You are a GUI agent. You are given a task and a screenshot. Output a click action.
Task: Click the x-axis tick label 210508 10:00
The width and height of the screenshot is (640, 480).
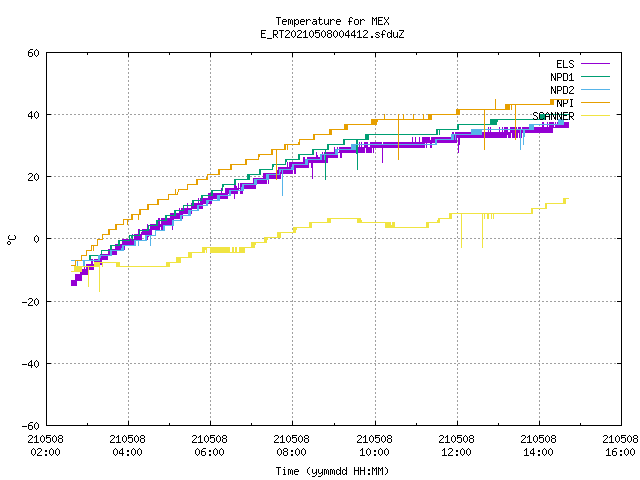point(374,446)
